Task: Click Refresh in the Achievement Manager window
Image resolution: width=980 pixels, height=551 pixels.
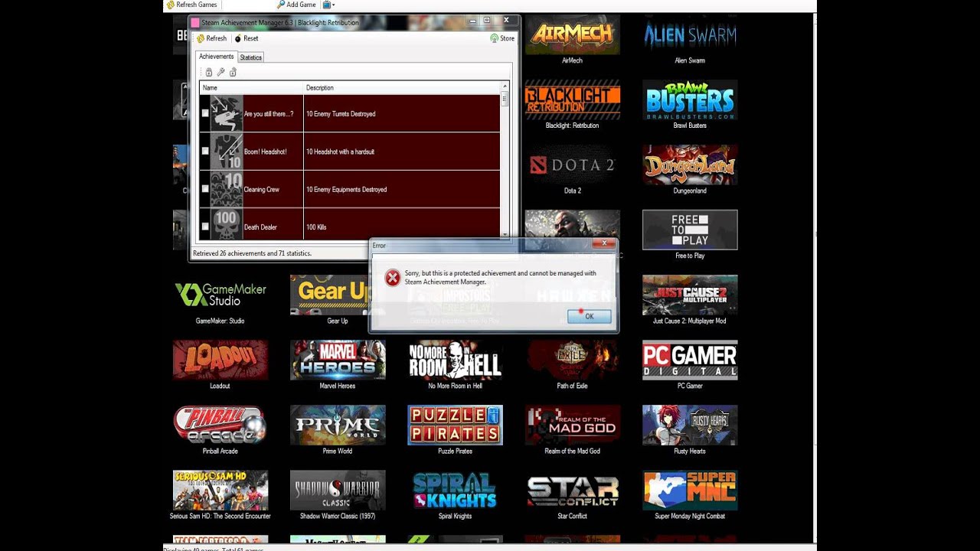Action: point(212,38)
